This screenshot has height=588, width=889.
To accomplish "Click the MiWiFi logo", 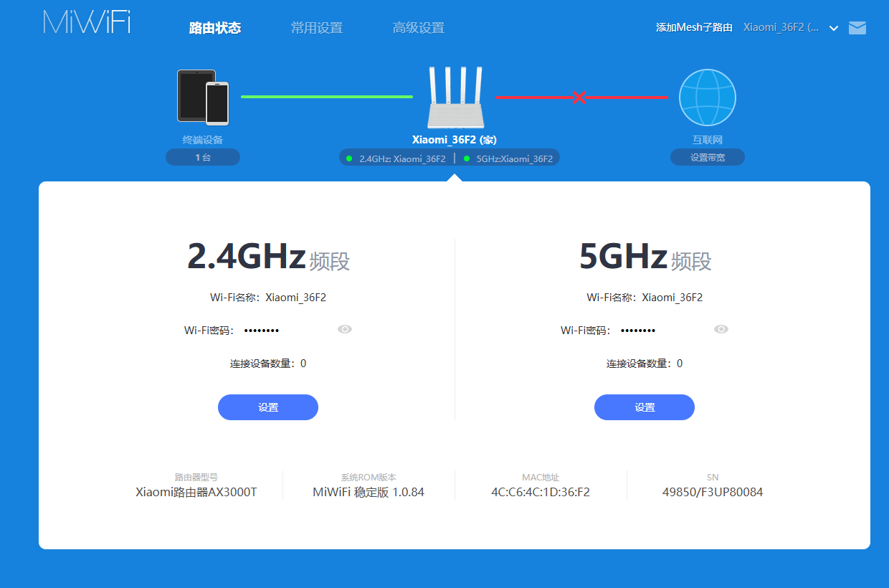I will point(86,22).
